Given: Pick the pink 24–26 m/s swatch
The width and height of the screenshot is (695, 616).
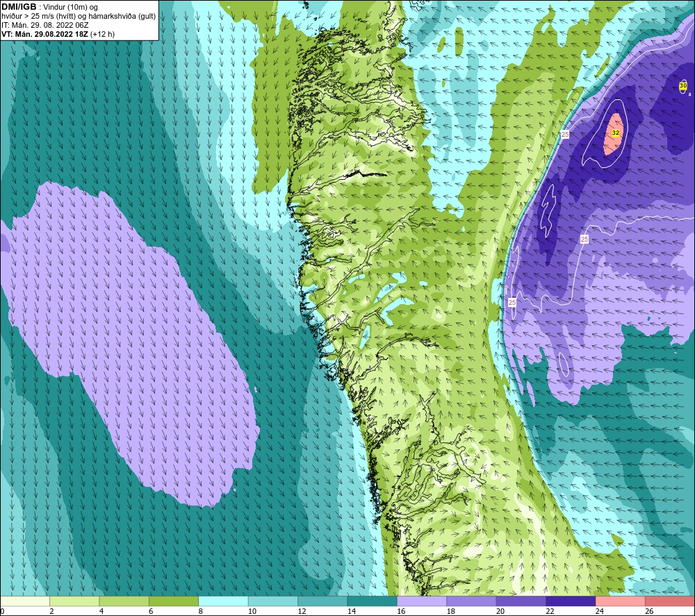Looking at the screenshot, I should click(621, 601).
